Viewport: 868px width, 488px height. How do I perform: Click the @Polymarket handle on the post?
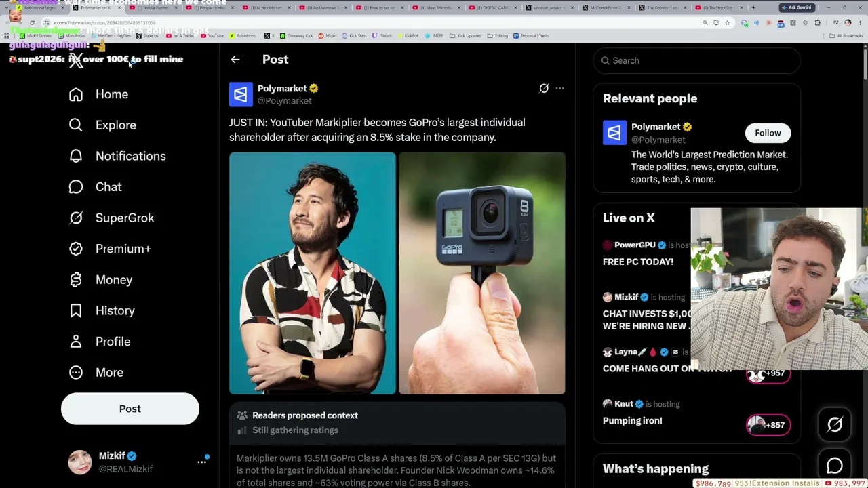[x=285, y=101]
